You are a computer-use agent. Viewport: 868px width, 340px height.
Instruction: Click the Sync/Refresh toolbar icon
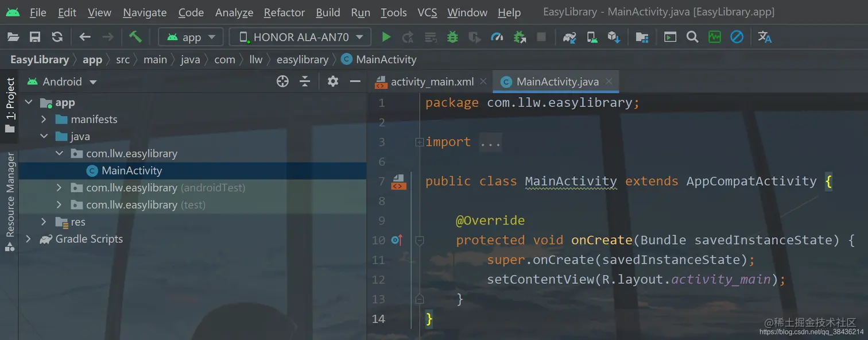[57, 37]
